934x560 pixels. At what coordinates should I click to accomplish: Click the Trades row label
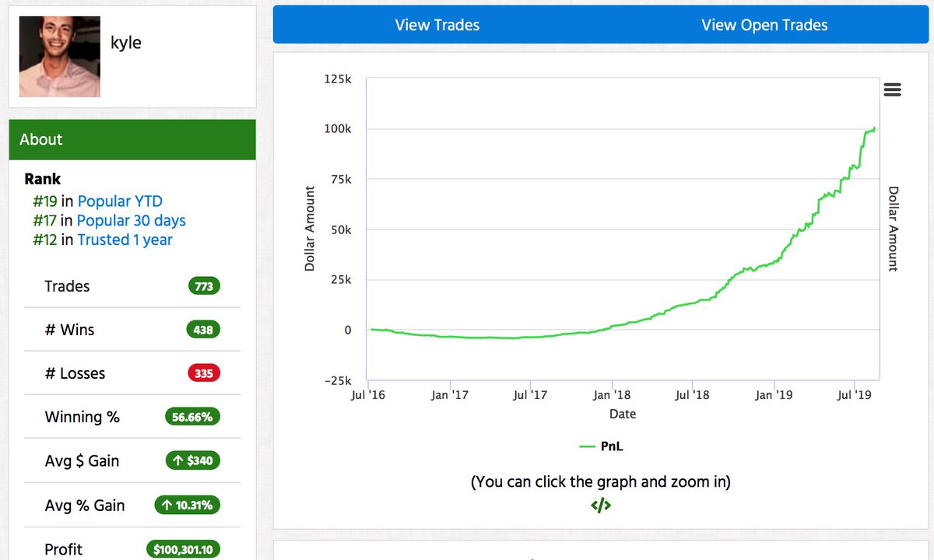coord(67,286)
